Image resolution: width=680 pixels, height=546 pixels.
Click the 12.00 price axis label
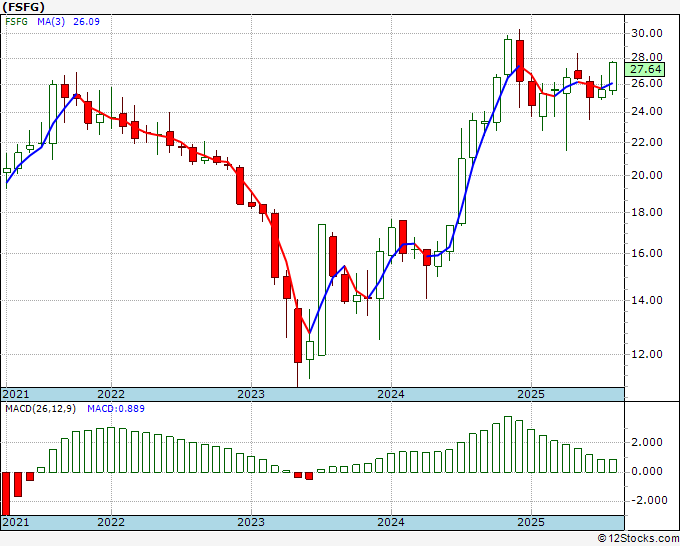[x=647, y=354]
